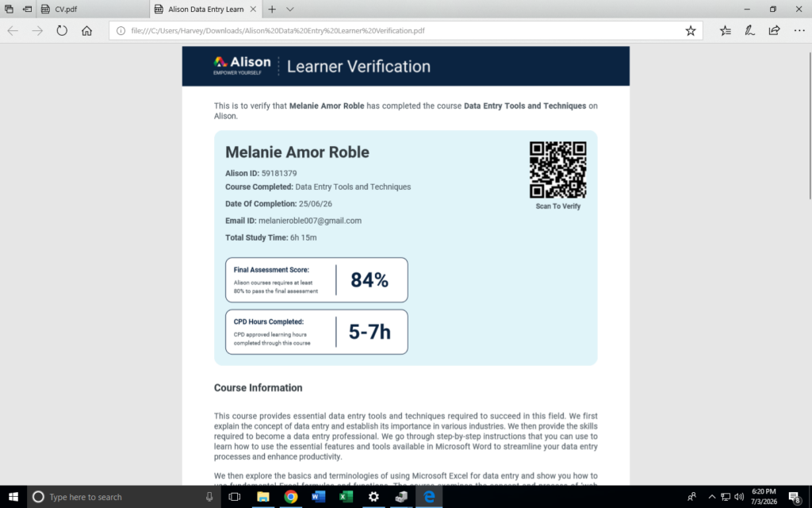Close the Alison Data Entry tab
Image resolution: width=812 pixels, height=508 pixels.
coord(253,9)
